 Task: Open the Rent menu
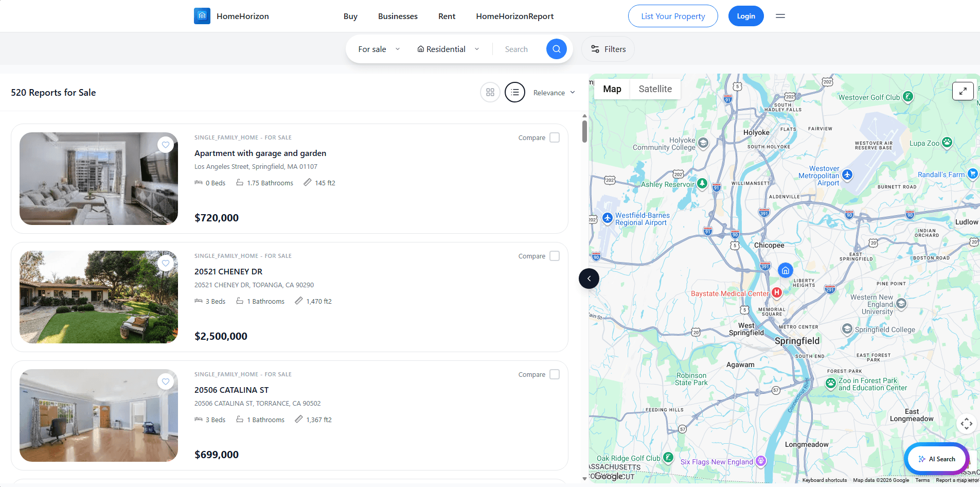pos(447,16)
